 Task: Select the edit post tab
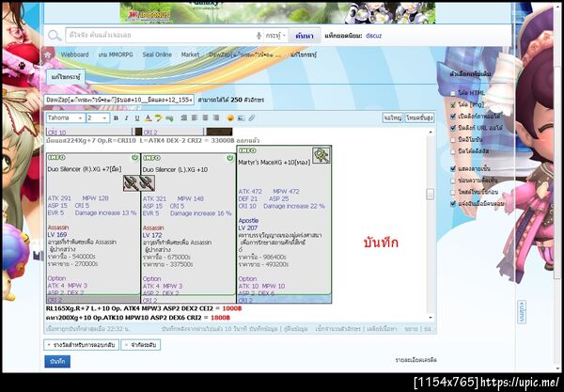click(66, 77)
